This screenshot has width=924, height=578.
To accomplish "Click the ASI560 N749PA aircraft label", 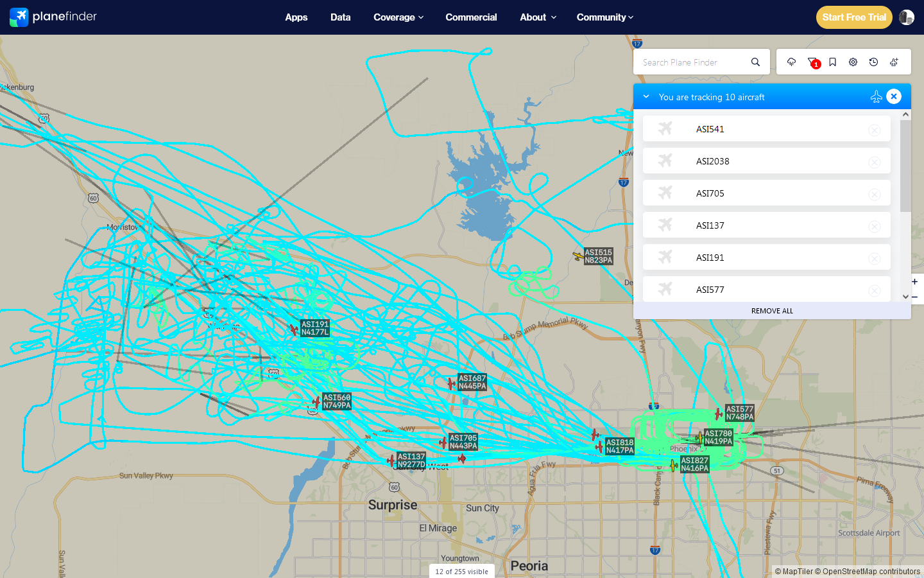I will pos(337,401).
